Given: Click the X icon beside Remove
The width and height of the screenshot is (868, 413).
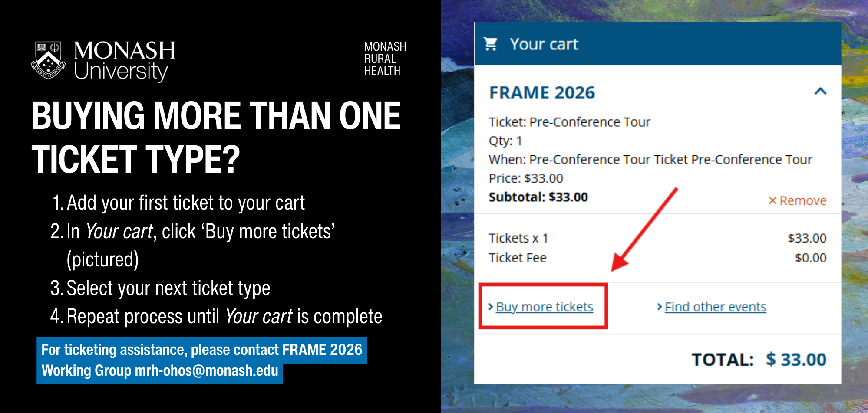Looking at the screenshot, I should [772, 200].
